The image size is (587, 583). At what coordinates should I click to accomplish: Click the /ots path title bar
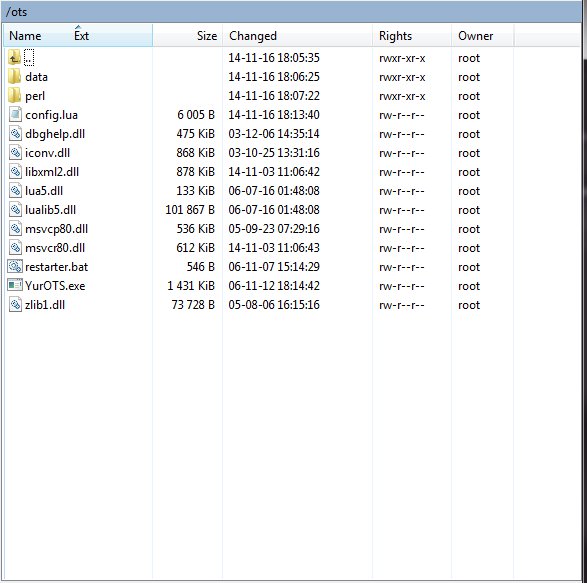(292, 12)
